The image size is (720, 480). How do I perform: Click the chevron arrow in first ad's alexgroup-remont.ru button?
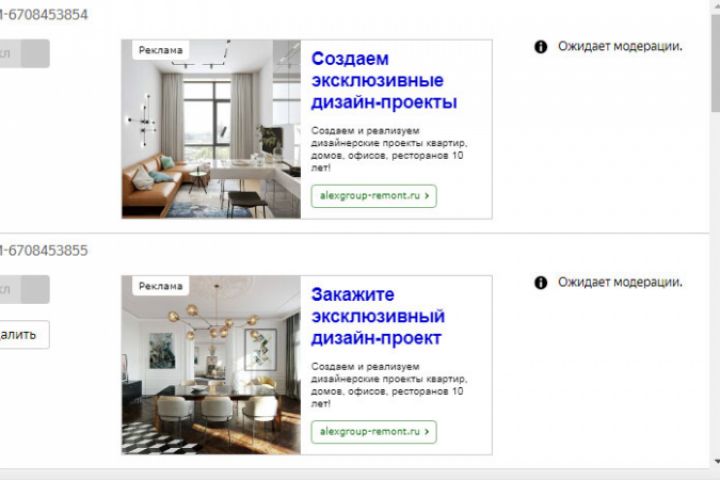click(x=427, y=196)
